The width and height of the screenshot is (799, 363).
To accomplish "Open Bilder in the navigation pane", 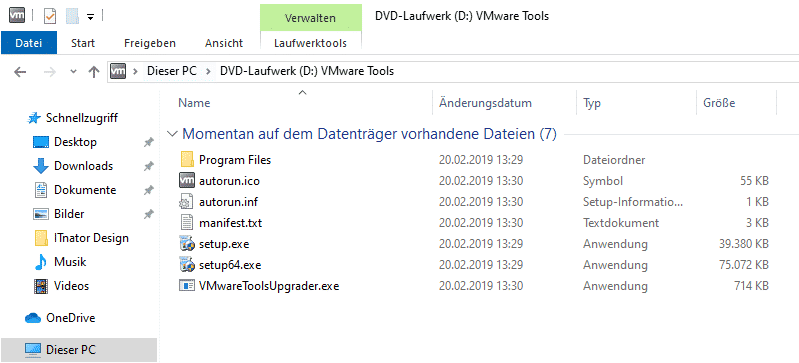I will coord(69,214).
